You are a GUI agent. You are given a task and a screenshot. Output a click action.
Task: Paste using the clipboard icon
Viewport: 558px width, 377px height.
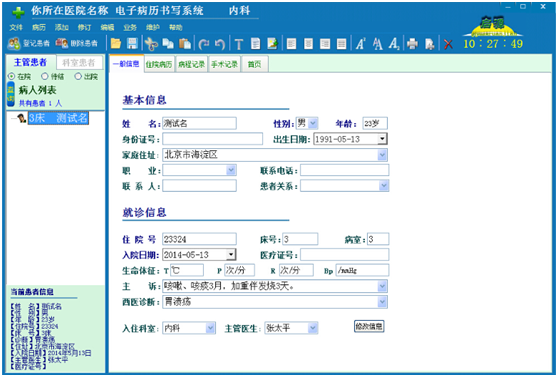pyautogui.click(x=185, y=44)
